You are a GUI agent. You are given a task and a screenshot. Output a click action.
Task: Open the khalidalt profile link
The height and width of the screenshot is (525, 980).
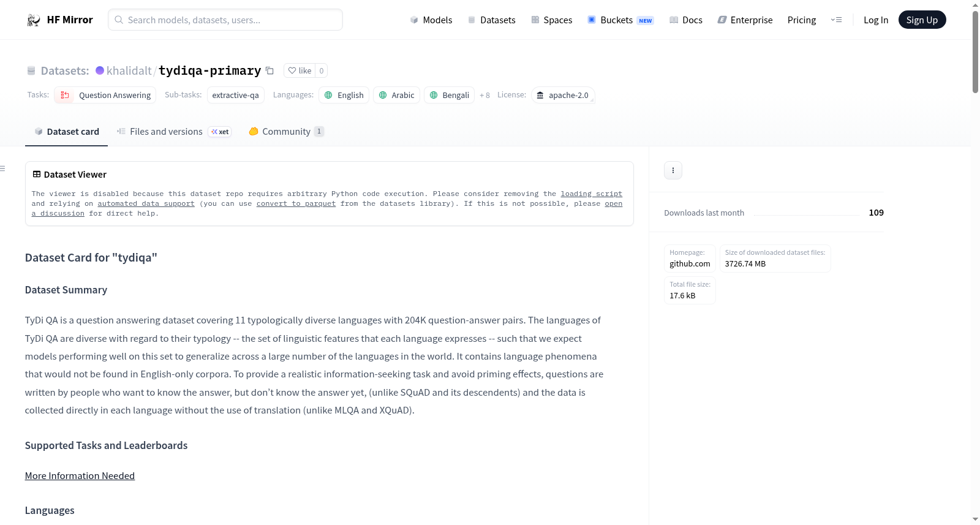[129, 70]
